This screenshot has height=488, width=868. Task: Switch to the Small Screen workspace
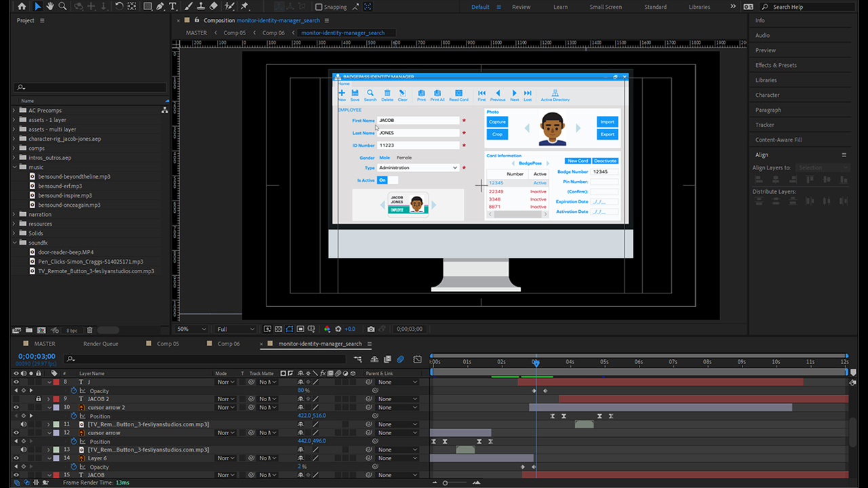(x=605, y=7)
